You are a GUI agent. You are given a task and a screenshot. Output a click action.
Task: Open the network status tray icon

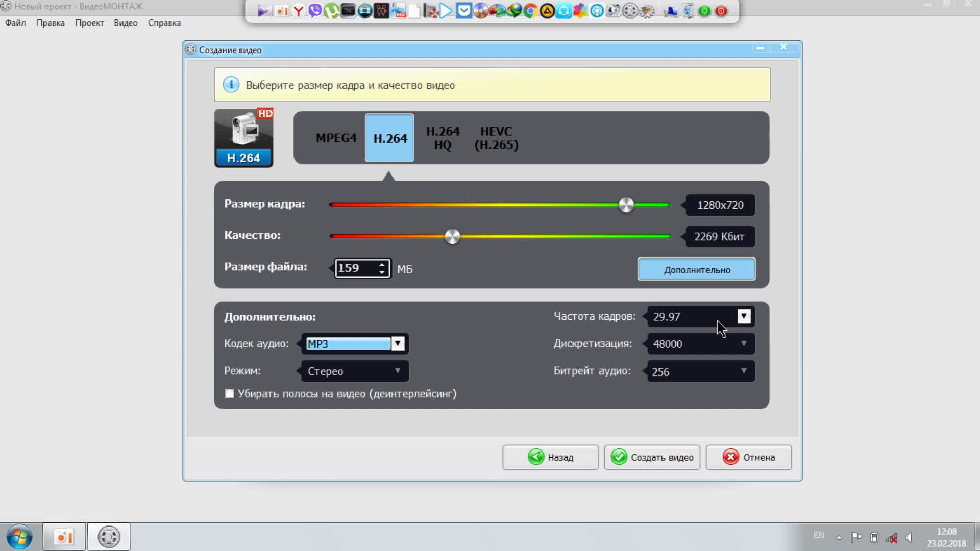click(892, 538)
